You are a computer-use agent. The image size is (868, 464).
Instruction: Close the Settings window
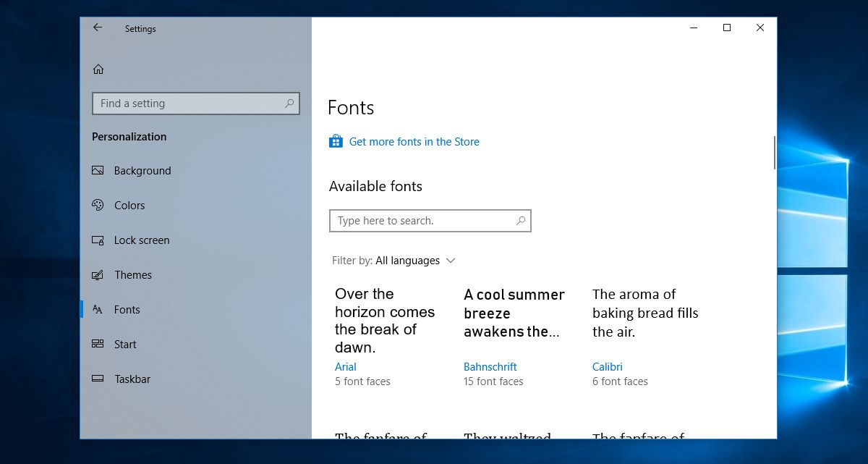[760, 28]
